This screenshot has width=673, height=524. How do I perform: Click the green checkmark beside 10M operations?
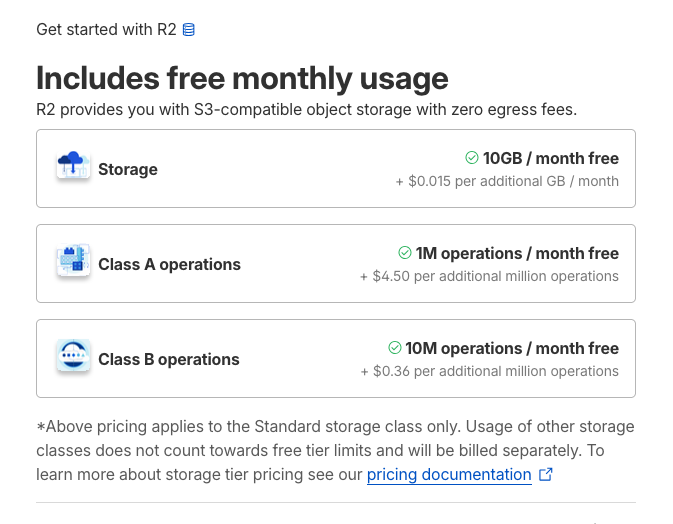(x=395, y=348)
